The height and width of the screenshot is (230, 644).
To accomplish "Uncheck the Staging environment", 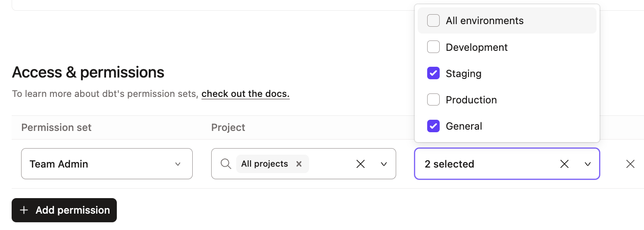I will pos(433,74).
